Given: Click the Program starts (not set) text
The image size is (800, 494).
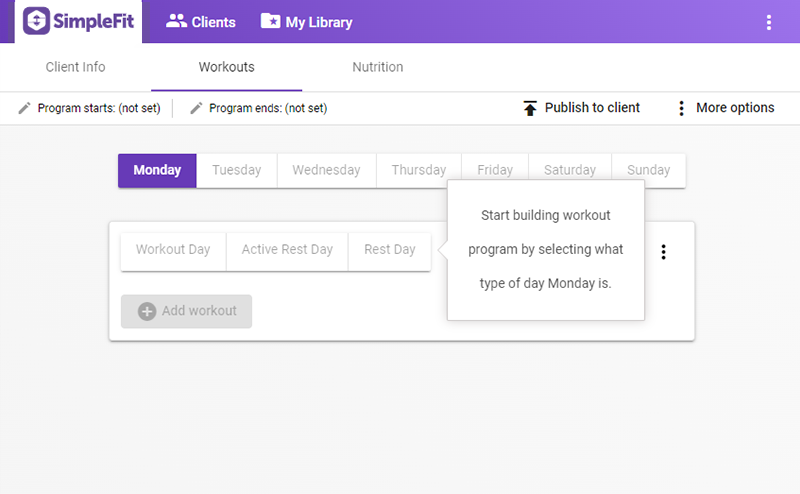Looking at the screenshot, I should (x=98, y=108).
